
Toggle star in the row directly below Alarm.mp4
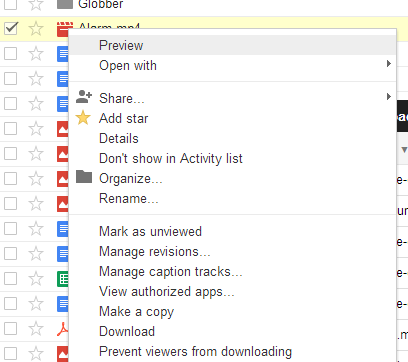pos(36,54)
